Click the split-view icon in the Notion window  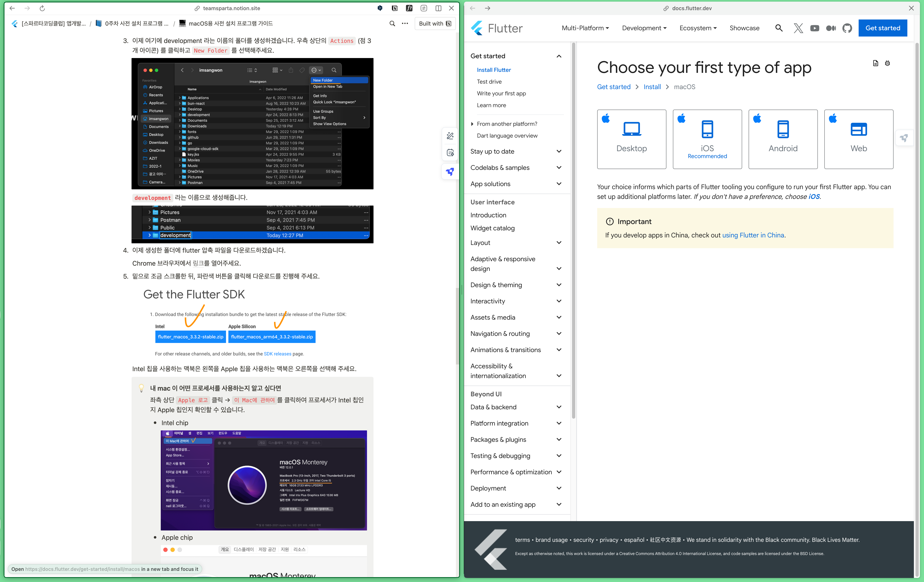point(438,8)
